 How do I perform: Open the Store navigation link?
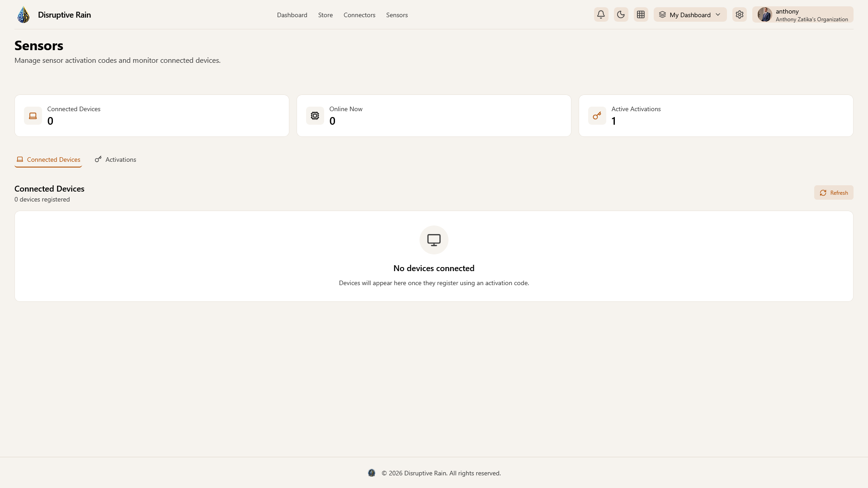(x=325, y=15)
